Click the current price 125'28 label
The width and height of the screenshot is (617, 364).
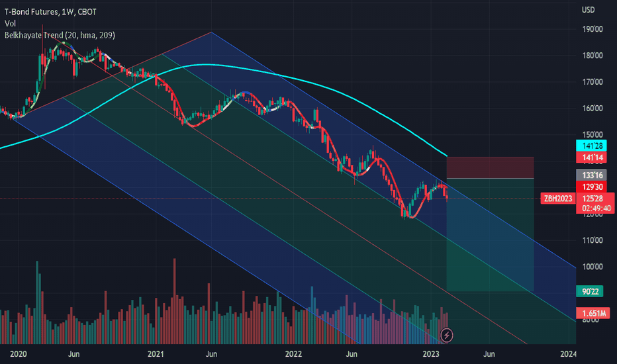[x=593, y=199]
